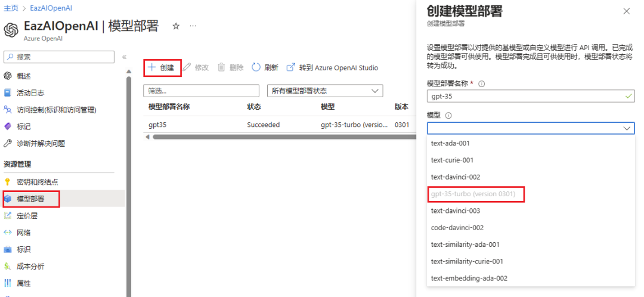Click the info icon next to 模型

tap(448, 116)
